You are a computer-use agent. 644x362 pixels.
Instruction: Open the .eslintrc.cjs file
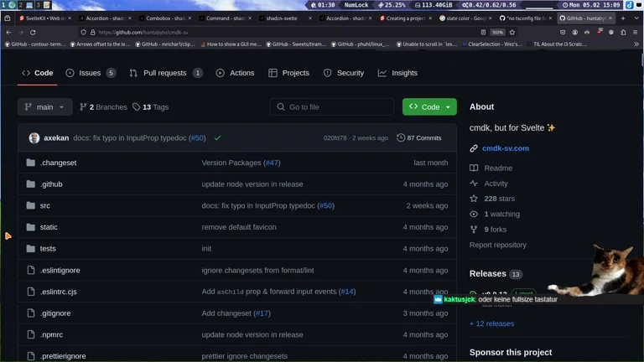click(x=59, y=292)
